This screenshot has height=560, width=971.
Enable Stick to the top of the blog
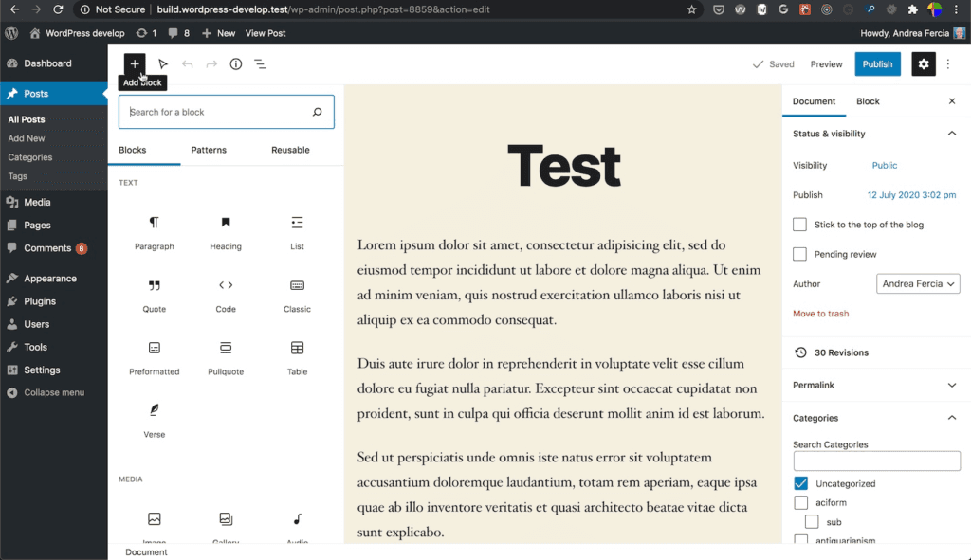pos(799,225)
